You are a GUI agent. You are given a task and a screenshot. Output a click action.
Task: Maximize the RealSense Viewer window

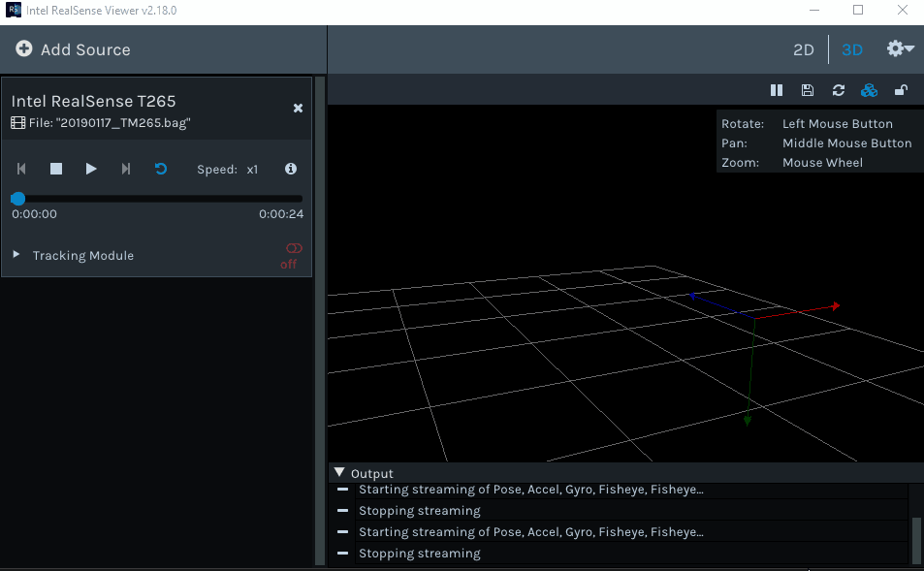click(858, 10)
